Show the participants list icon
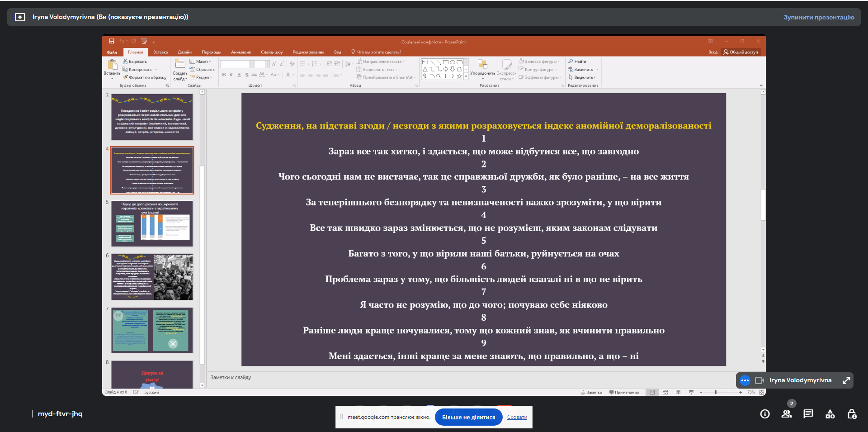 click(x=787, y=414)
